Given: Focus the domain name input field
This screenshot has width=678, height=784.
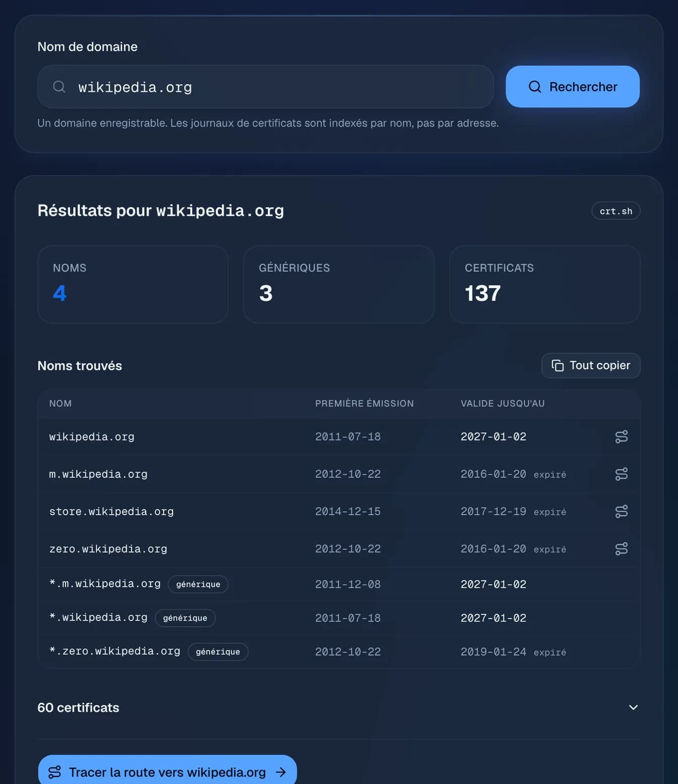Looking at the screenshot, I should point(265,87).
